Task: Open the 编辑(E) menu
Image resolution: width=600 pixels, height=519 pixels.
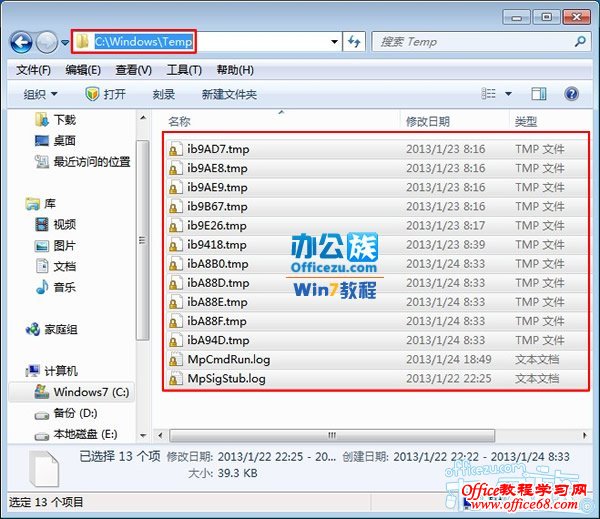Action: tap(83, 70)
